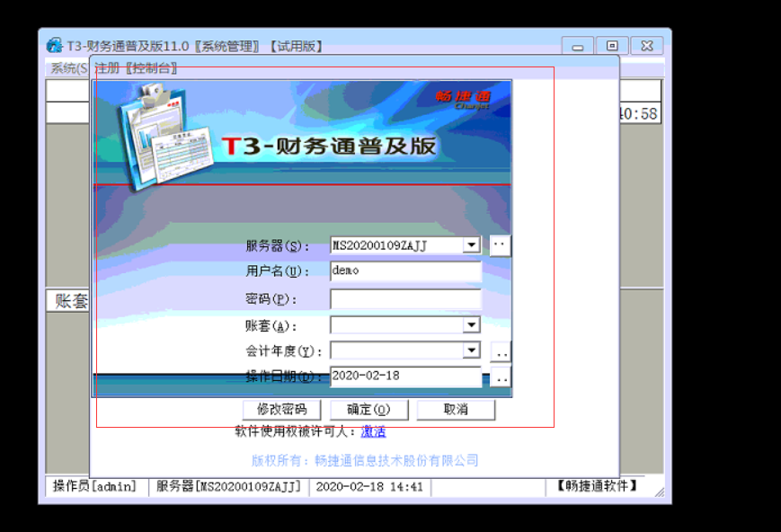Click the clipboard logo image in banner
The height and width of the screenshot is (532, 781).
(164, 137)
